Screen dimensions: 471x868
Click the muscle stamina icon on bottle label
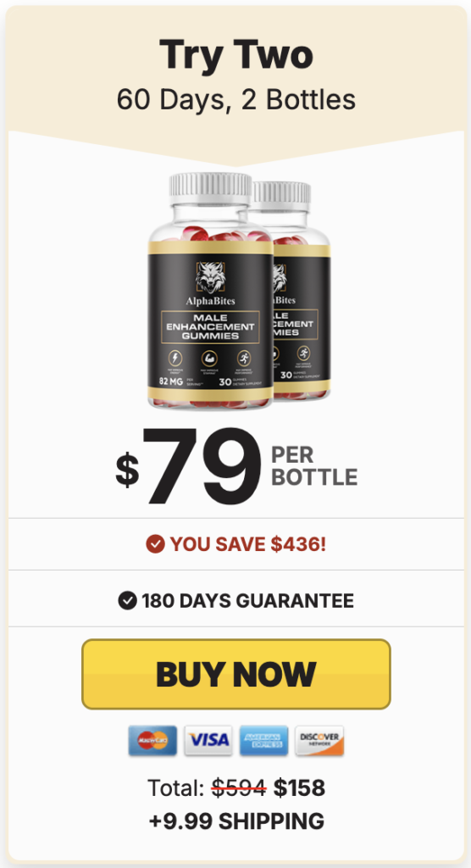[209, 358]
